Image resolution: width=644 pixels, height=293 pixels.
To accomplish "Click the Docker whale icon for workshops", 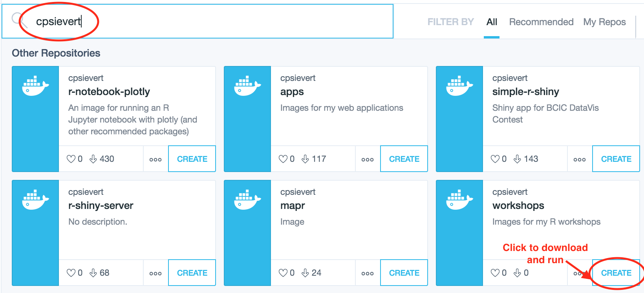I will (459, 200).
